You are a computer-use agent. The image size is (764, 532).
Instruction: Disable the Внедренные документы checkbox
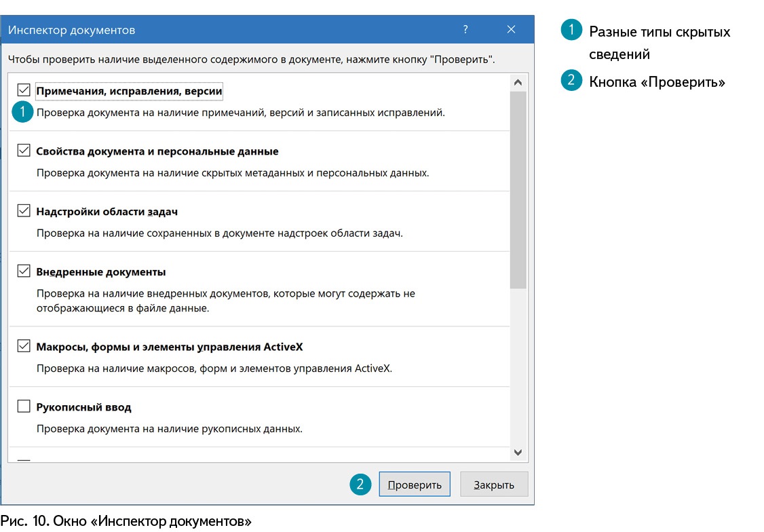[x=24, y=271]
